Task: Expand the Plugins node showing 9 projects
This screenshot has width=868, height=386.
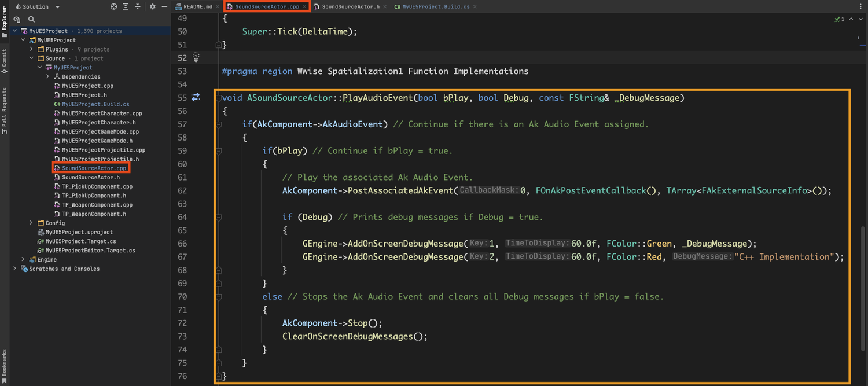Action: point(31,49)
